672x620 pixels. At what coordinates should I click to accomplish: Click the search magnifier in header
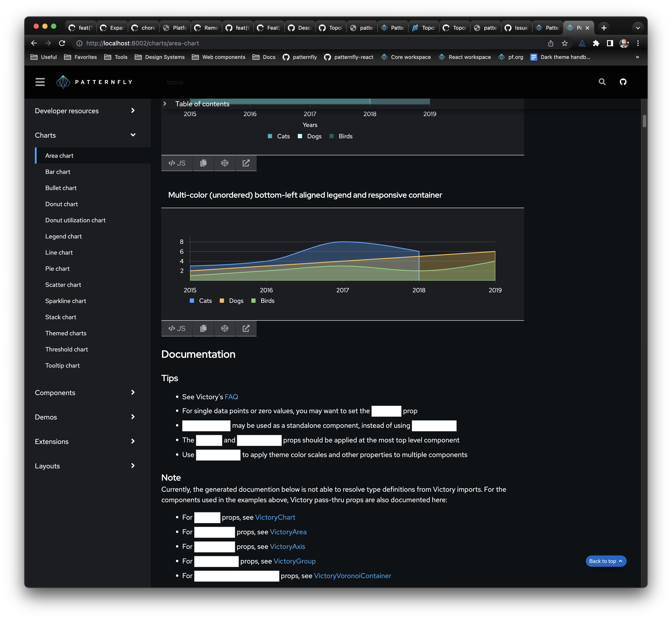point(602,82)
